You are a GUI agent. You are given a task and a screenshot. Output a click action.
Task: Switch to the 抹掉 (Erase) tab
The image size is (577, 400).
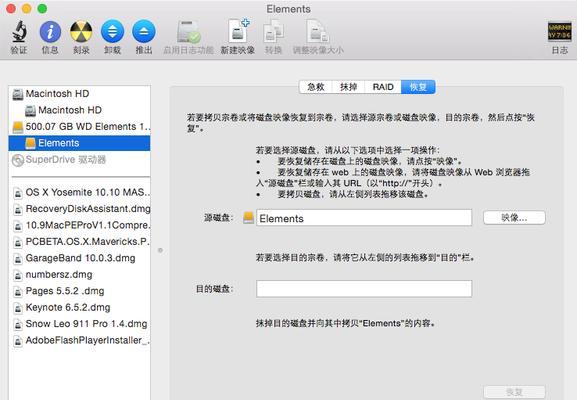(348, 87)
